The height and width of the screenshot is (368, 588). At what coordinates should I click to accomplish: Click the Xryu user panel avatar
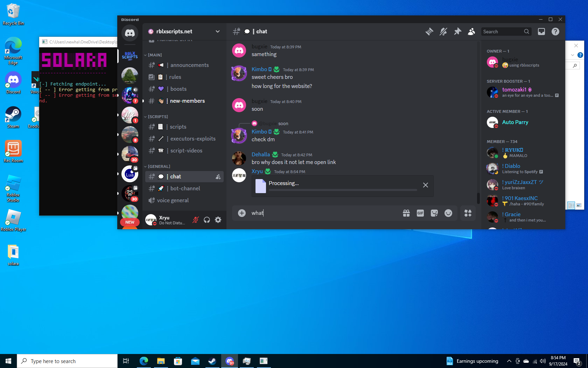[x=151, y=220]
